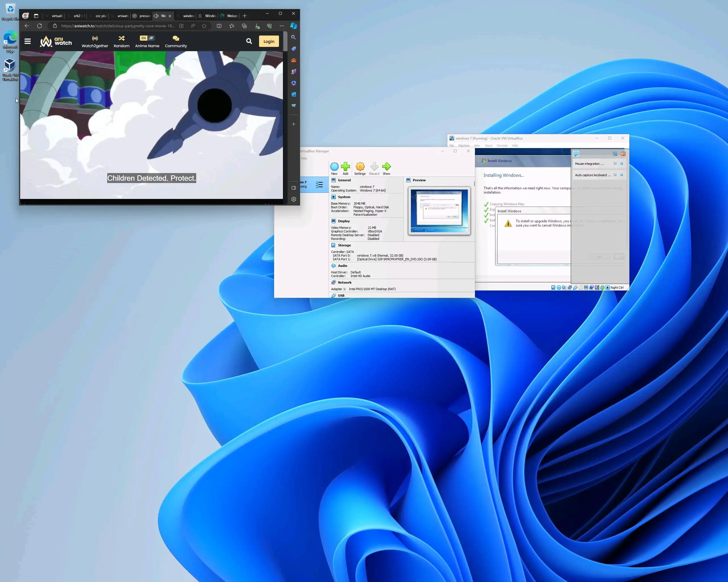Image resolution: width=728 pixels, height=582 pixels.
Task: Click optical disk status bar icon
Action: [559, 288]
